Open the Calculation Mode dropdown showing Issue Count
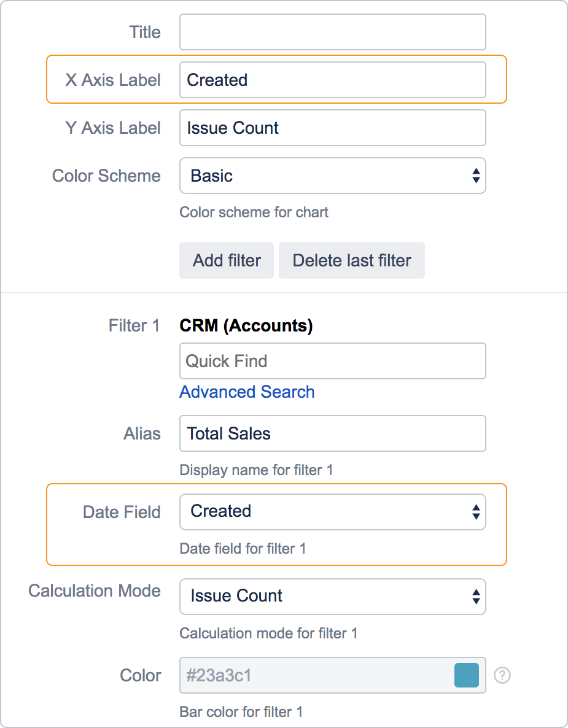 pyautogui.click(x=332, y=596)
